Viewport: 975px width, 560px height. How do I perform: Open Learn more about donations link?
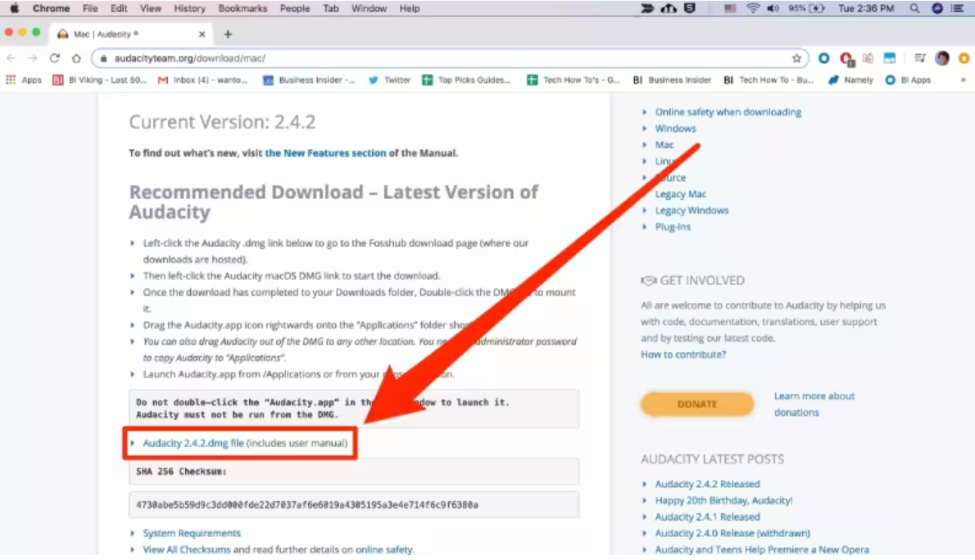(814, 404)
